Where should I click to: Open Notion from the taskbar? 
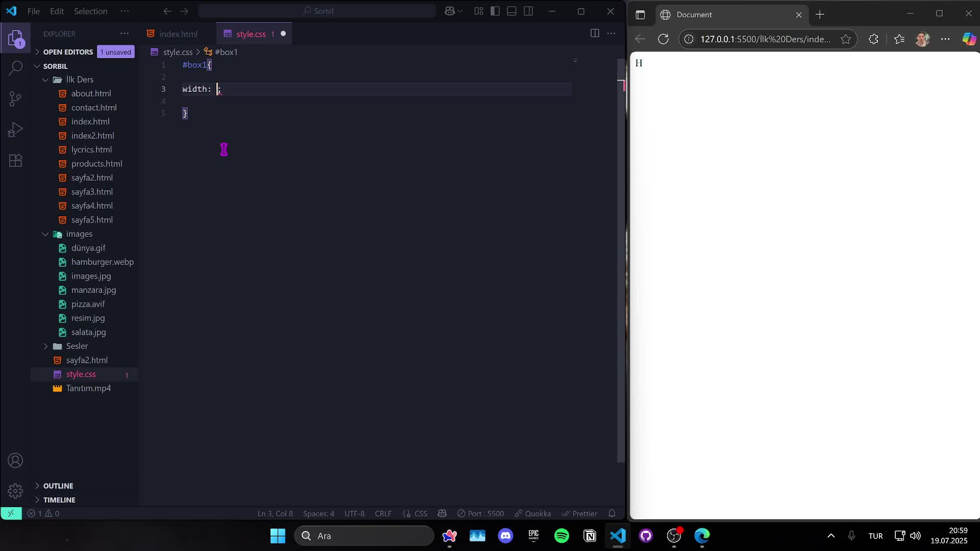(x=590, y=536)
